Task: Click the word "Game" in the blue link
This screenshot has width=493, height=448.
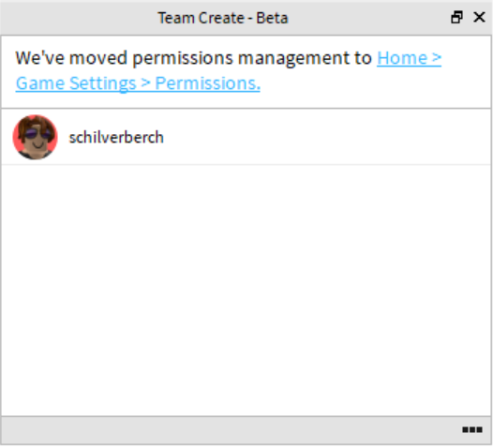Action: click(x=40, y=83)
